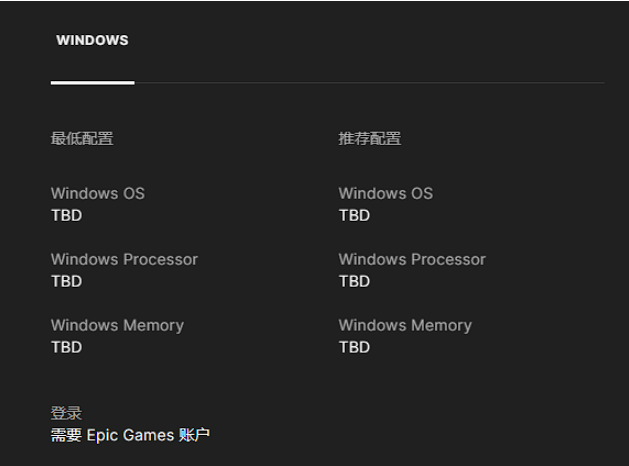The height and width of the screenshot is (466, 629).
Task: Click the gray divider line right of the tab underline
Action: coord(370,82)
